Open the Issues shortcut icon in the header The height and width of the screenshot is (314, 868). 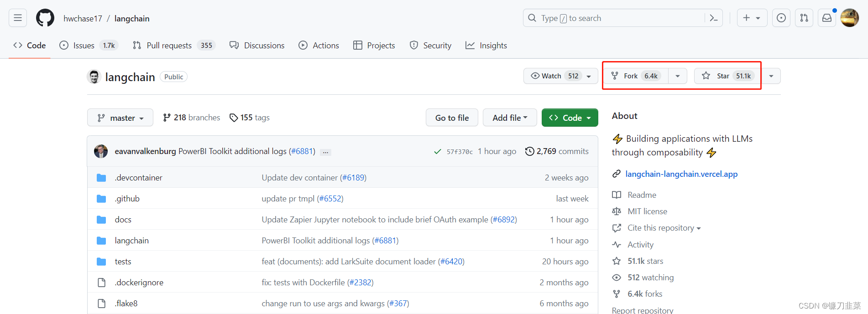tap(781, 18)
